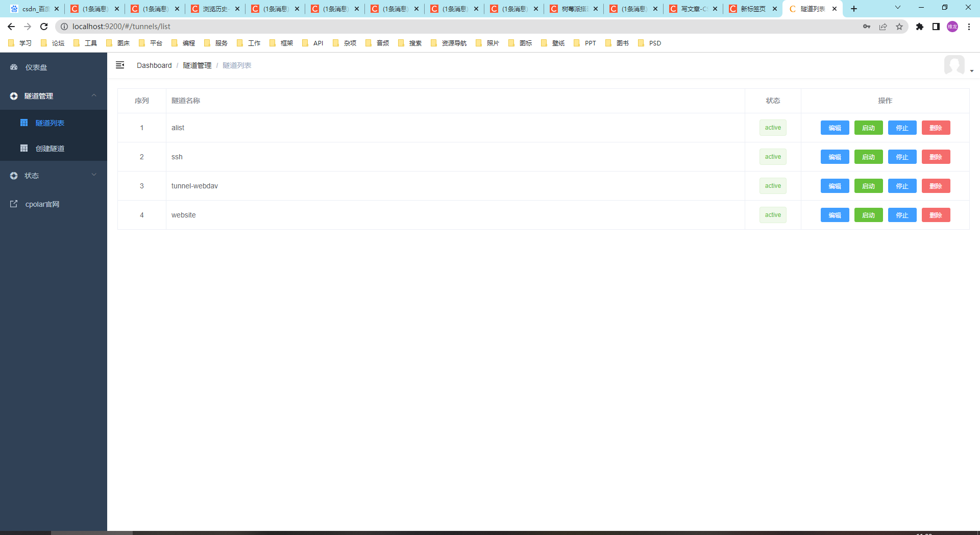Open the API bookmarks folder
Screen dimensions: 980x535
pyautogui.click(x=313, y=43)
